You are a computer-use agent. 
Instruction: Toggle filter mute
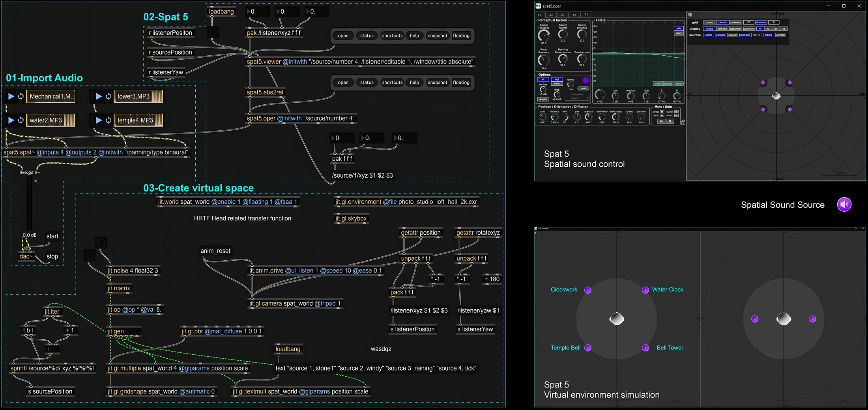(x=658, y=84)
